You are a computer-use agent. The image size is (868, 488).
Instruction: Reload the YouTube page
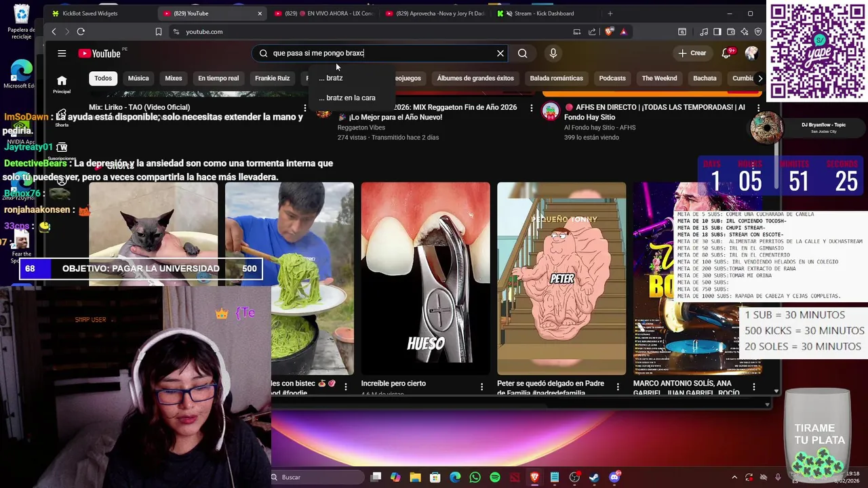click(81, 31)
